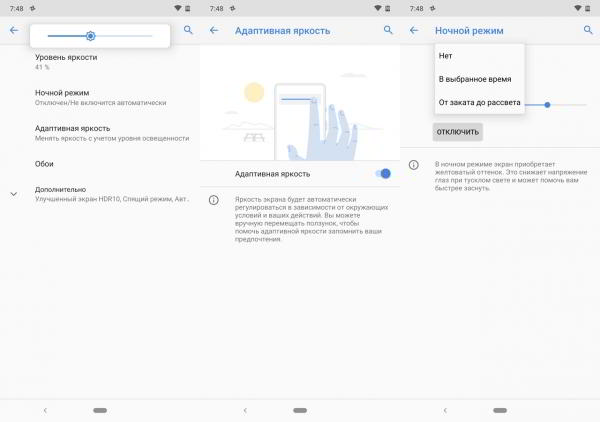Tap the adaptive brightness illustration
Viewport: 600px width, 422px height.
pyautogui.click(x=300, y=103)
